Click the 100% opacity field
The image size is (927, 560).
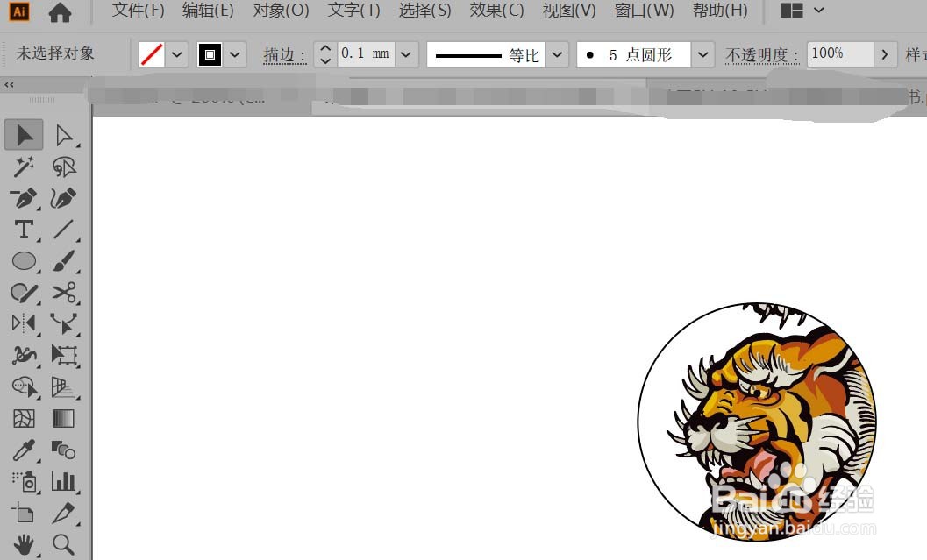click(x=840, y=54)
